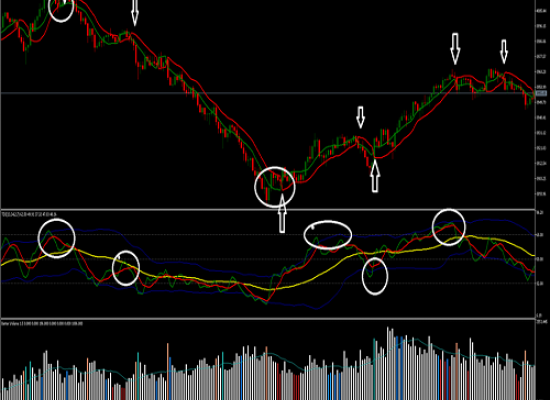Click the small down arrow above the mid-chart pullback
The height and width of the screenshot is (400, 550).
pos(360,117)
